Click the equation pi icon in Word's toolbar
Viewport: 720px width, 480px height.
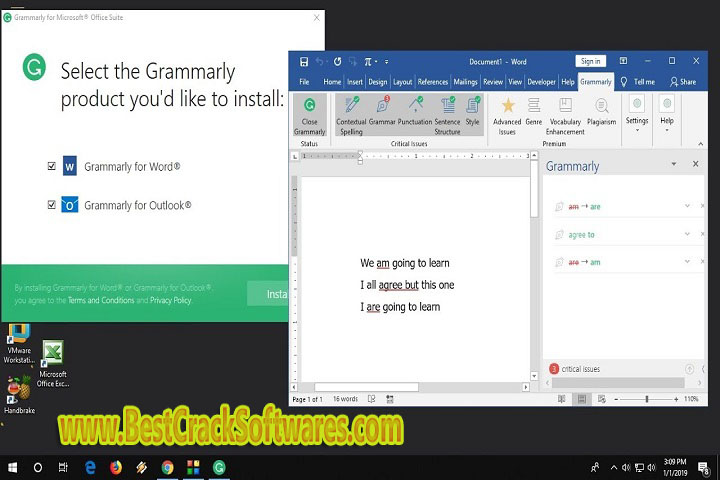tap(368, 62)
